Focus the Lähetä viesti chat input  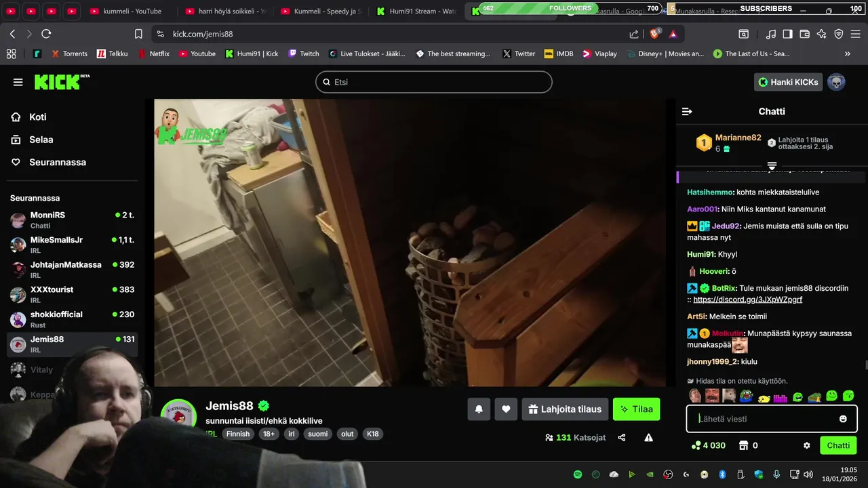coord(772,419)
